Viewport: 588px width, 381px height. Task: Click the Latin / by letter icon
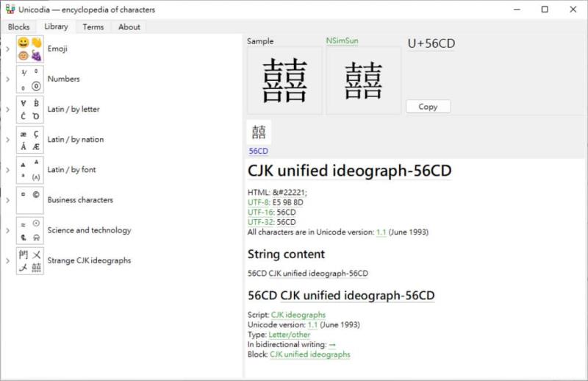[30, 110]
